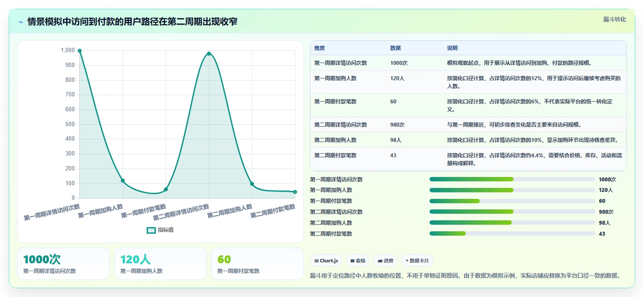
Task: Click the chart point for 第二周期加购人数
Action: click(x=252, y=184)
